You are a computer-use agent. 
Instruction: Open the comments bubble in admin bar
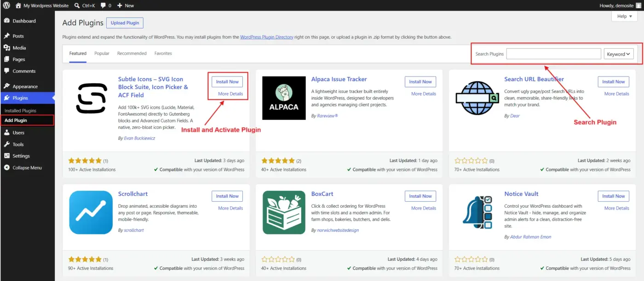(105, 6)
